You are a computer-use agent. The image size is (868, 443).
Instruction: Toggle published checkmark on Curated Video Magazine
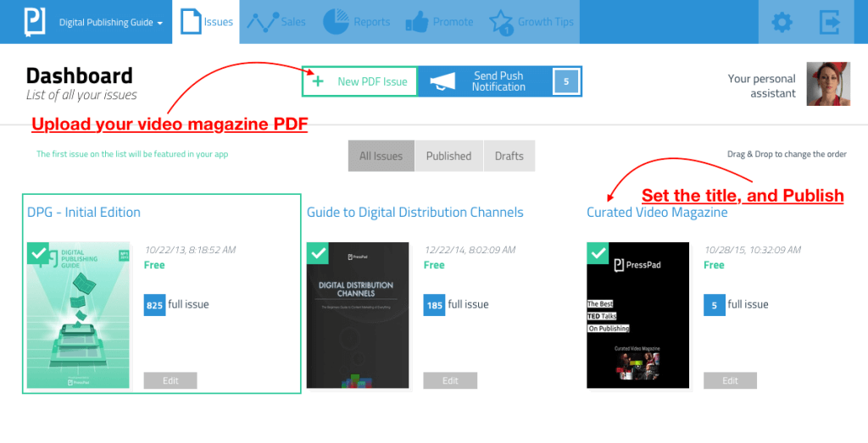598,252
